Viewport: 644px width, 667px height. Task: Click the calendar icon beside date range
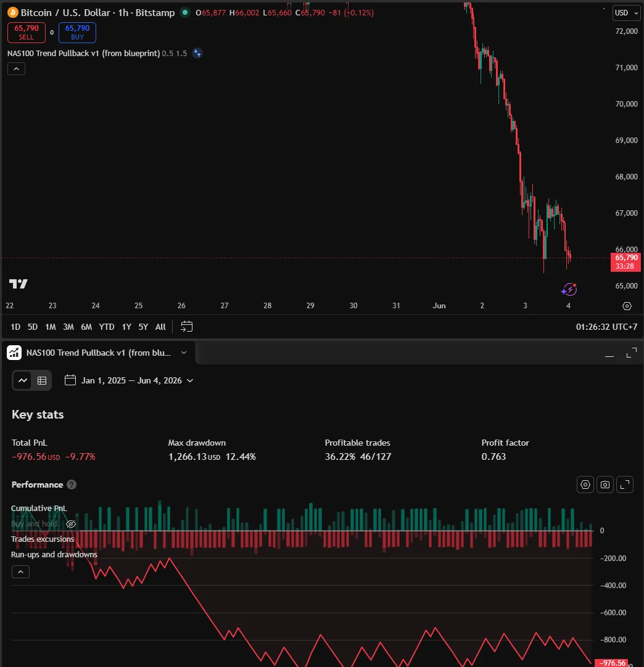tap(70, 380)
